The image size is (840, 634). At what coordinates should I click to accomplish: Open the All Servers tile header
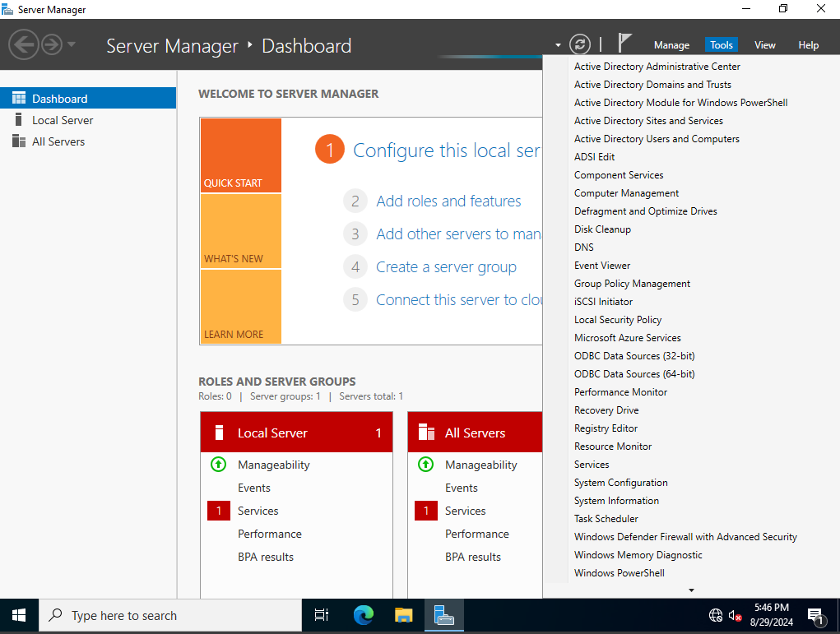click(x=476, y=433)
